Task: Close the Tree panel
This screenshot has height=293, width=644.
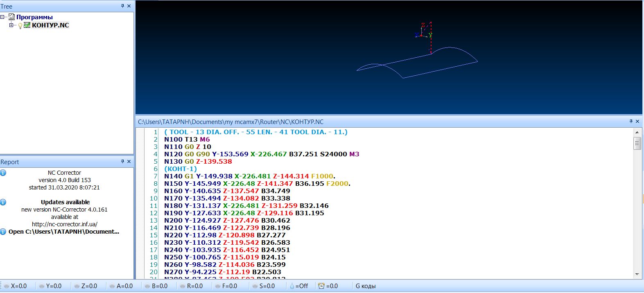Action: [129, 6]
